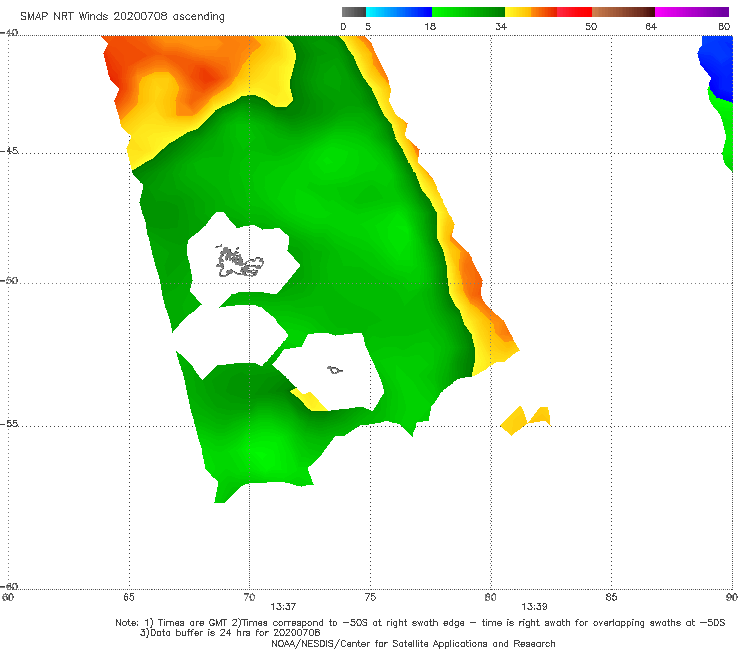Click the swath time '13:37'
The image size is (740, 650).
pos(283,607)
